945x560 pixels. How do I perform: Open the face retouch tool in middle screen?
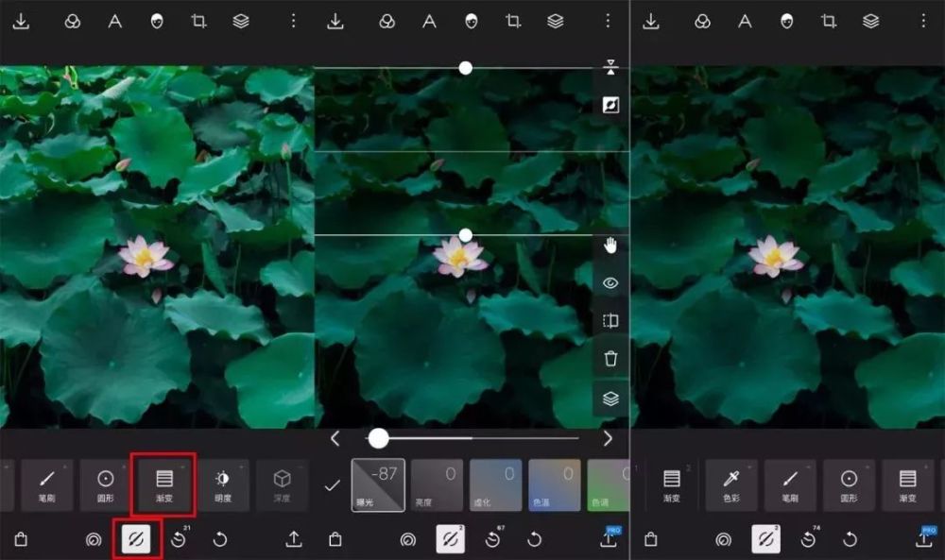click(472, 22)
